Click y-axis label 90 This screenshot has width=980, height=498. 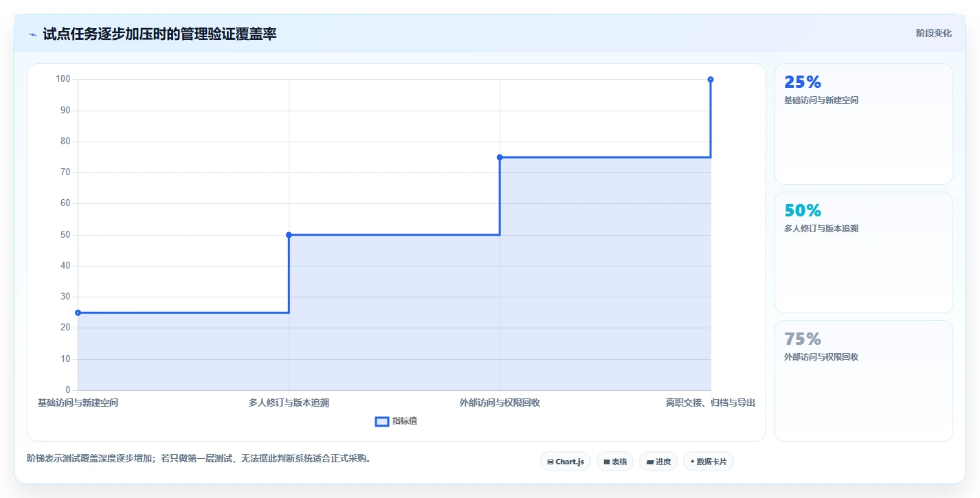65,111
